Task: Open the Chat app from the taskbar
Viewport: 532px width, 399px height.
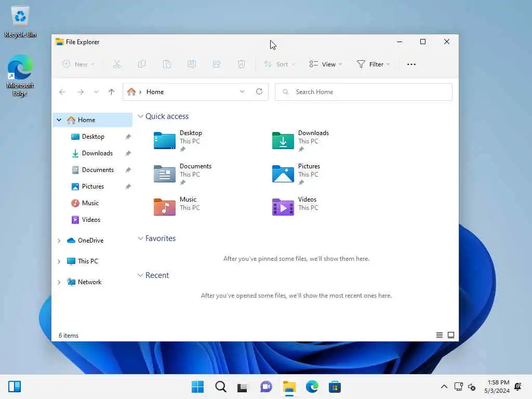Action: 266,387
